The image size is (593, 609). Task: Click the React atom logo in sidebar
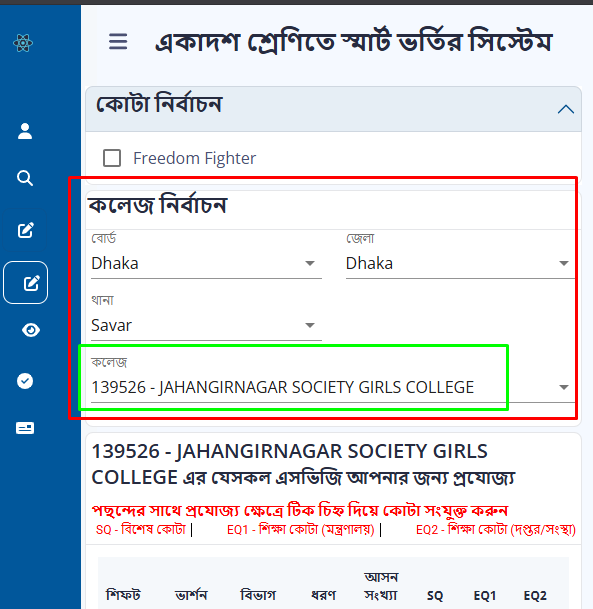[x=23, y=43]
